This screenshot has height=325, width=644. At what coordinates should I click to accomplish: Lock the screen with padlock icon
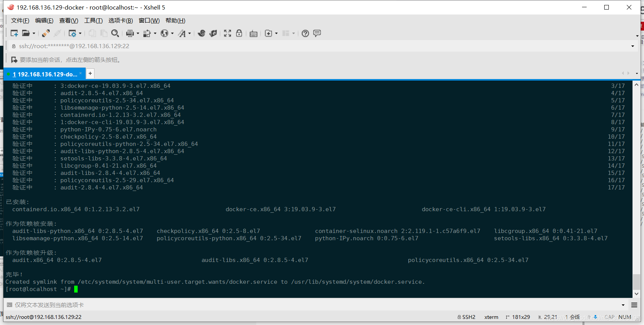(x=239, y=33)
